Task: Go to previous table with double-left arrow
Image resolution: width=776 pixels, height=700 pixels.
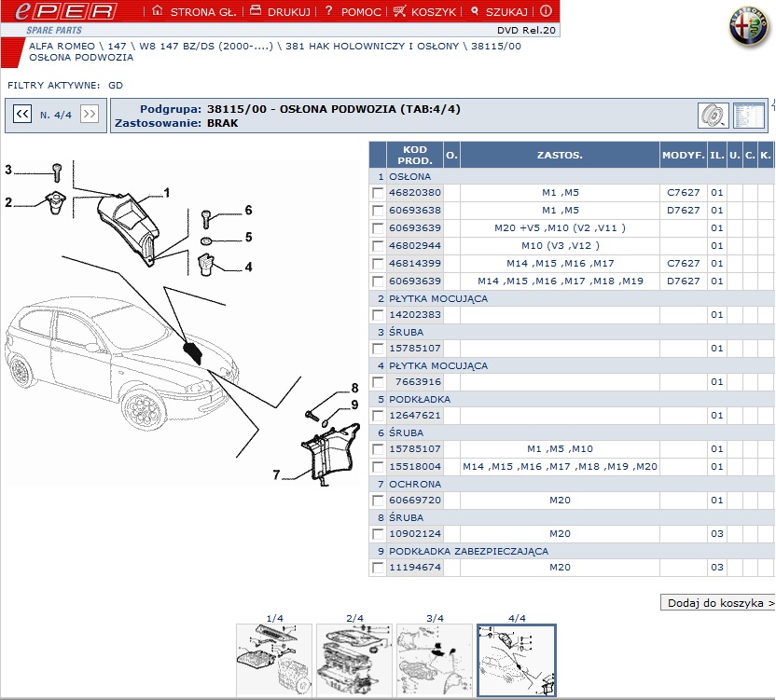Action: coord(21,115)
